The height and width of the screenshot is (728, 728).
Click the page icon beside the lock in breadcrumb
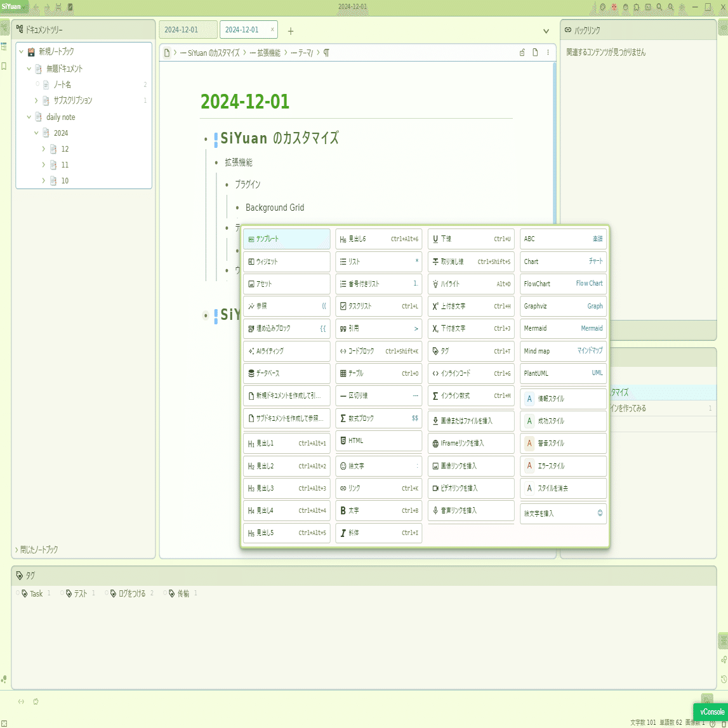click(535, 53)
